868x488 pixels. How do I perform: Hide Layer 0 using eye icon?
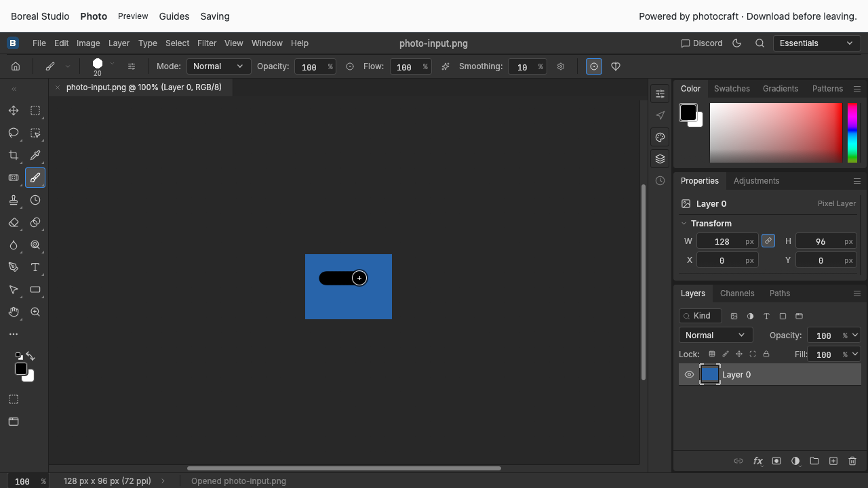[x=689, y=375]
